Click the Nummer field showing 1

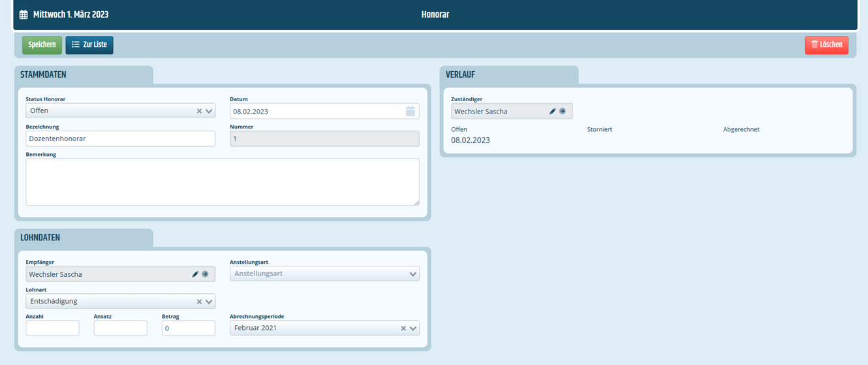tap(324, 138)
